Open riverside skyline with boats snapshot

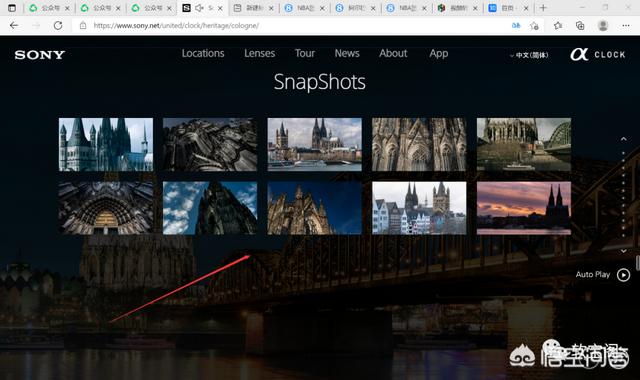coord(315,144)
